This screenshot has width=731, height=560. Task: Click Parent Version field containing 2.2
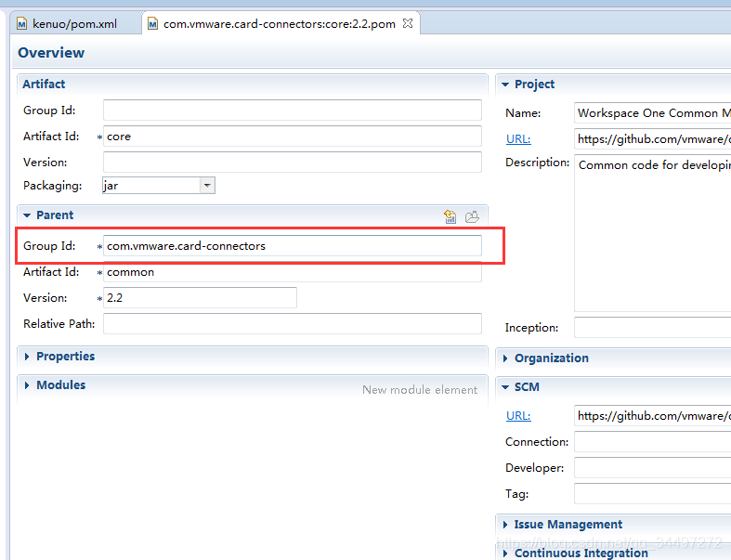point(200,298)
